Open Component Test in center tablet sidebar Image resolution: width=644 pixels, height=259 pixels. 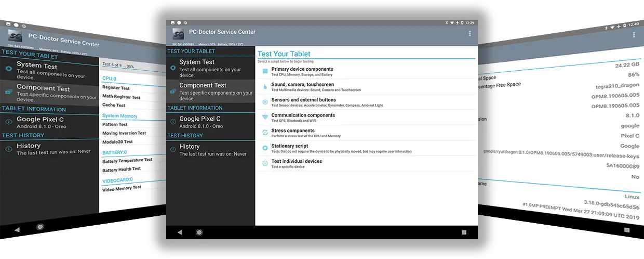click(210, 91)
